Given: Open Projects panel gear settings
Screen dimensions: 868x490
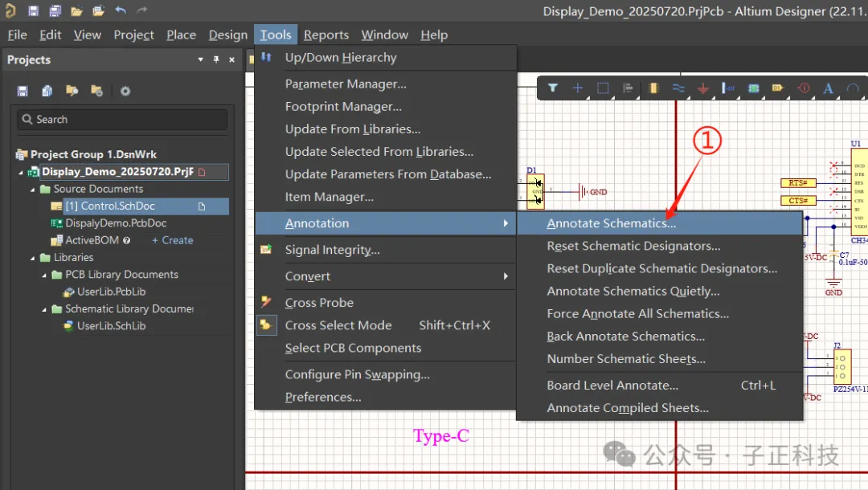Looking at the screenshot, I should pyautogui.click(x=125, y=91).
